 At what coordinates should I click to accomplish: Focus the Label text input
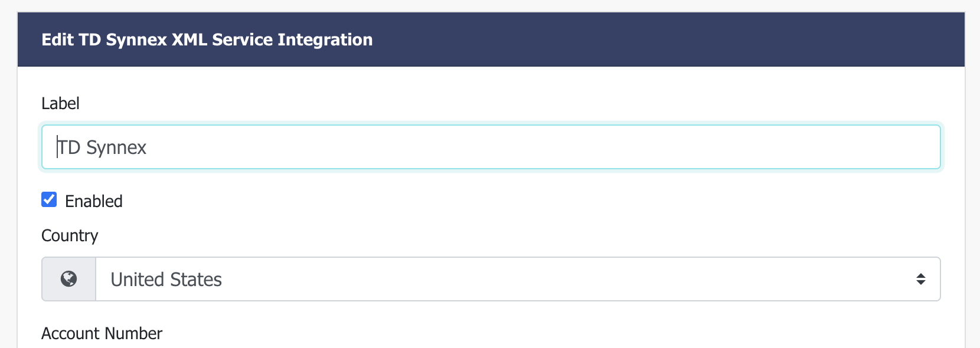coord(491,147)
